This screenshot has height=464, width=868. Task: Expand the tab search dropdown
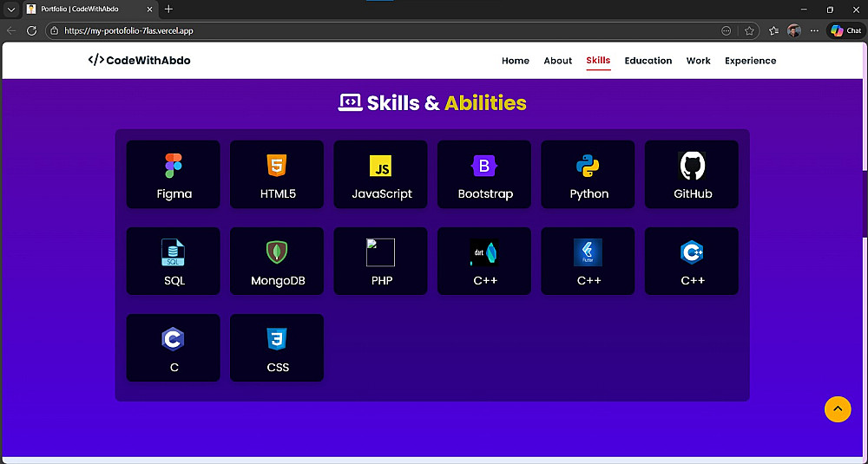[11, 10]
